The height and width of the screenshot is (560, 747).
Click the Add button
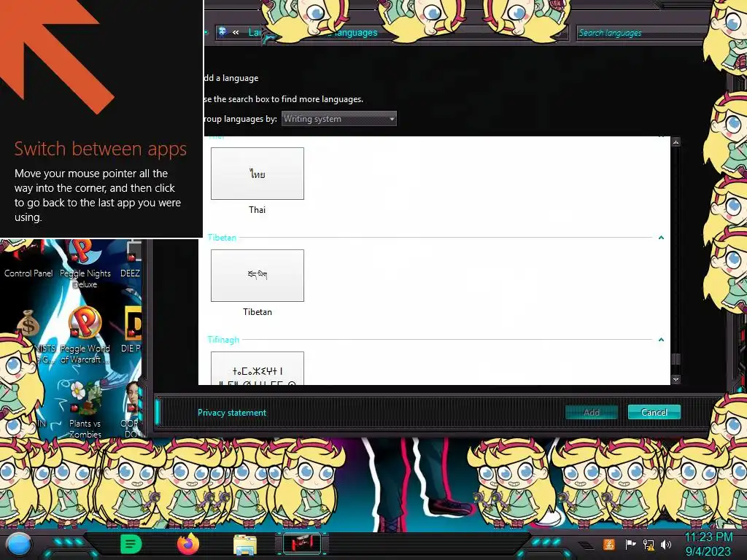pyautogui.click(x=591, y=413)
